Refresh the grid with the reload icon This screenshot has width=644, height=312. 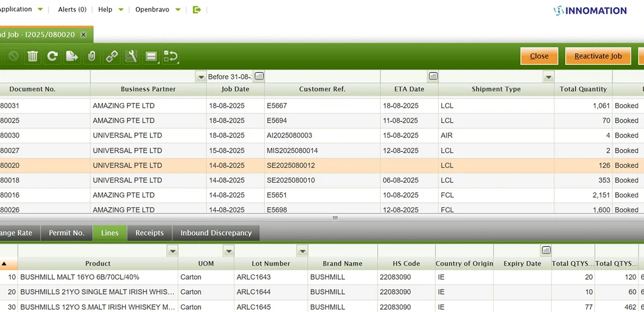pos(52,56)
